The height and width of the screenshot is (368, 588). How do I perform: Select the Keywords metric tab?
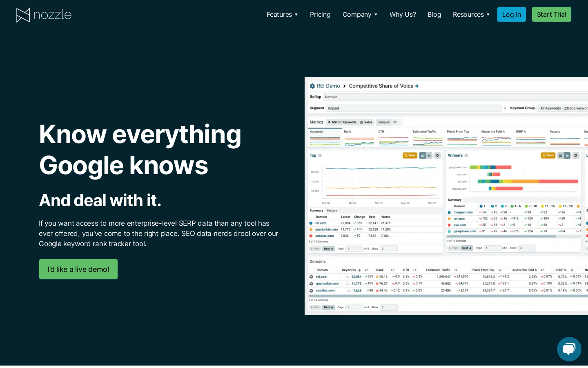pos(325,138)
